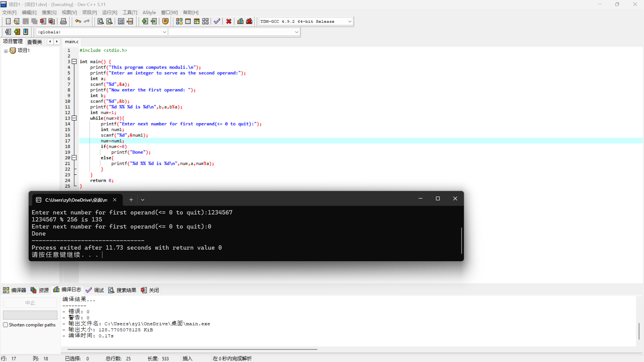Click the red X Stop Execution icon
644x362 pixels.
[229, 21]
